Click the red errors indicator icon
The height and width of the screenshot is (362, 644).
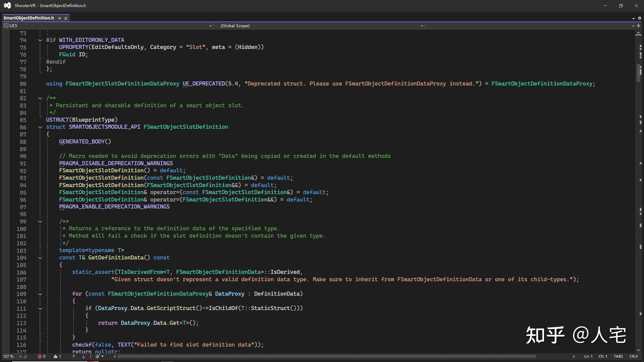(x=40, y=356)
